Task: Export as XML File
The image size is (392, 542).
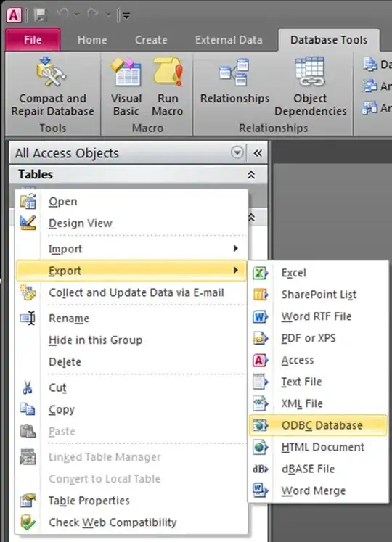Action: (318, 403)
